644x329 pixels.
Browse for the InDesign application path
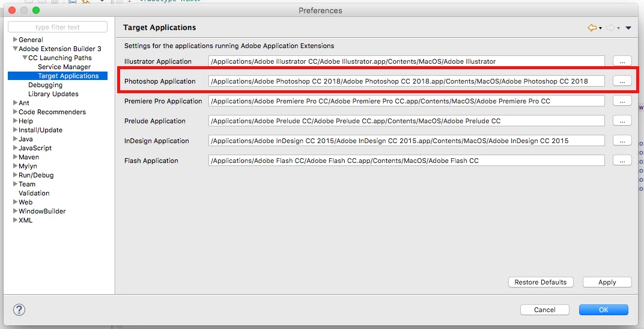[622, 141]
